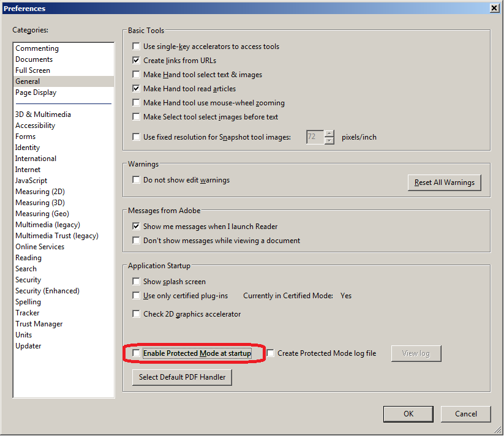Select Multimedia Trust (legacy) category
Image resolution: width=504 pixels, height=436 pixels.
64,236
